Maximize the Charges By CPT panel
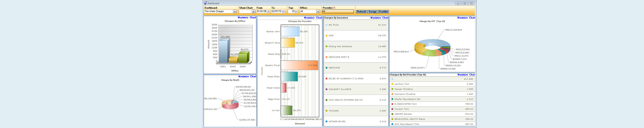The width and height of the screenshot is (644, 128). 462,18
